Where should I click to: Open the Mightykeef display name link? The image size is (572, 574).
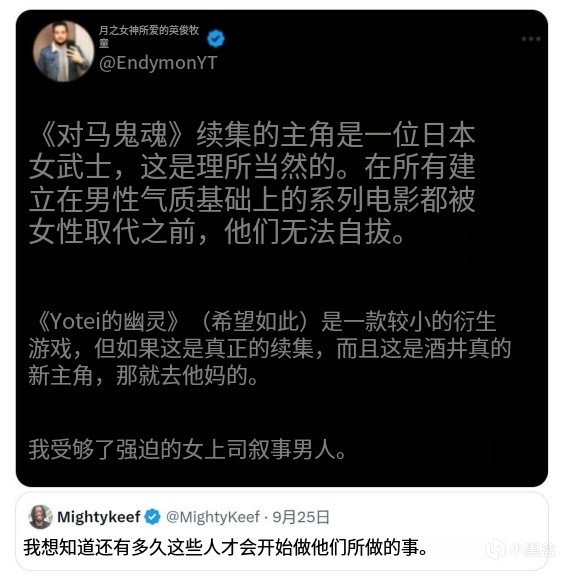coord(99,517)
